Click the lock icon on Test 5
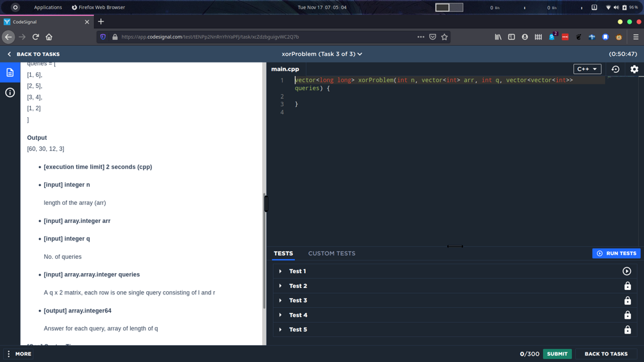644x362 pixels. [627, 330]
